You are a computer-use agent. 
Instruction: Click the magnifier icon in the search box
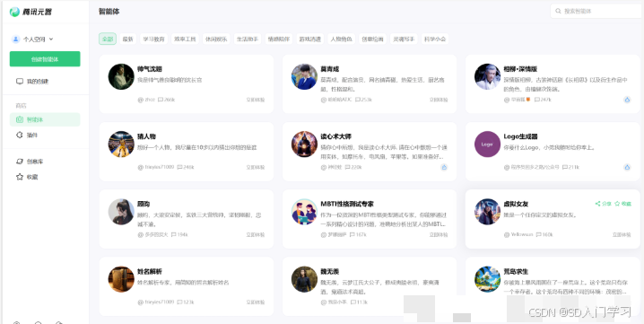pos(558,11)
